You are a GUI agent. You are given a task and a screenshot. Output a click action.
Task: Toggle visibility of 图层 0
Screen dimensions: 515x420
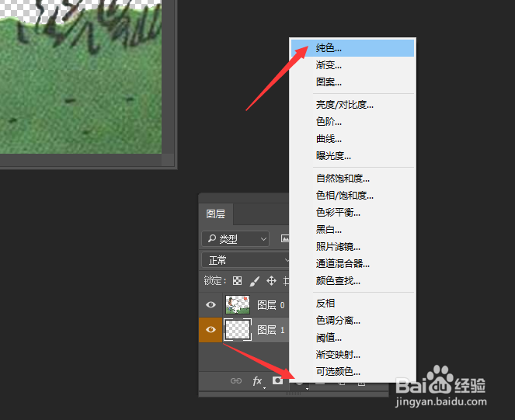(x=211, y=305)
